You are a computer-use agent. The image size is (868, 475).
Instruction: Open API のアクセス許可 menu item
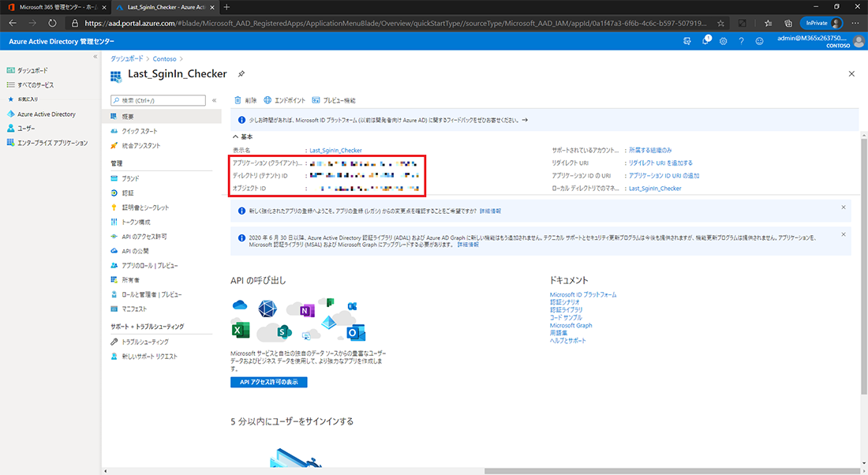(144, 237)
